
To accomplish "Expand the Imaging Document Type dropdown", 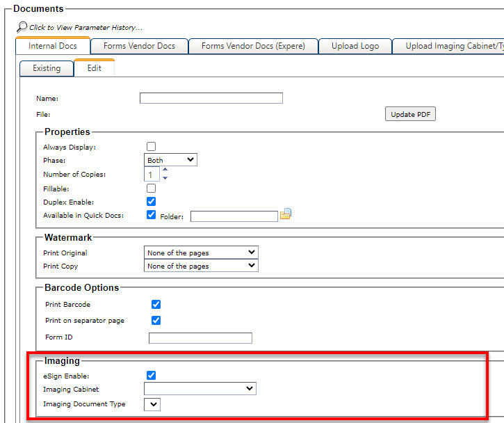I will click(x=152, y=404).
